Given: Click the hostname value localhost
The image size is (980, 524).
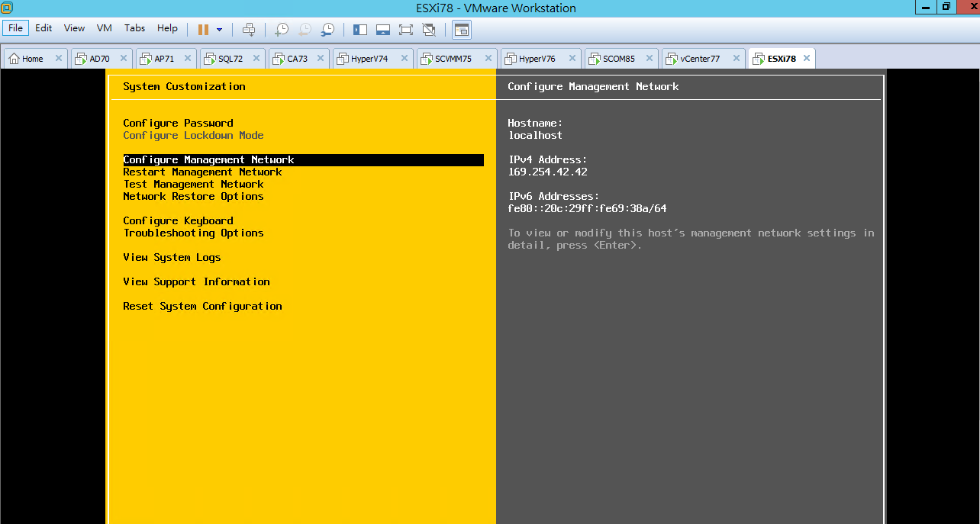Looking at the screenshot, I should (535, 135).
